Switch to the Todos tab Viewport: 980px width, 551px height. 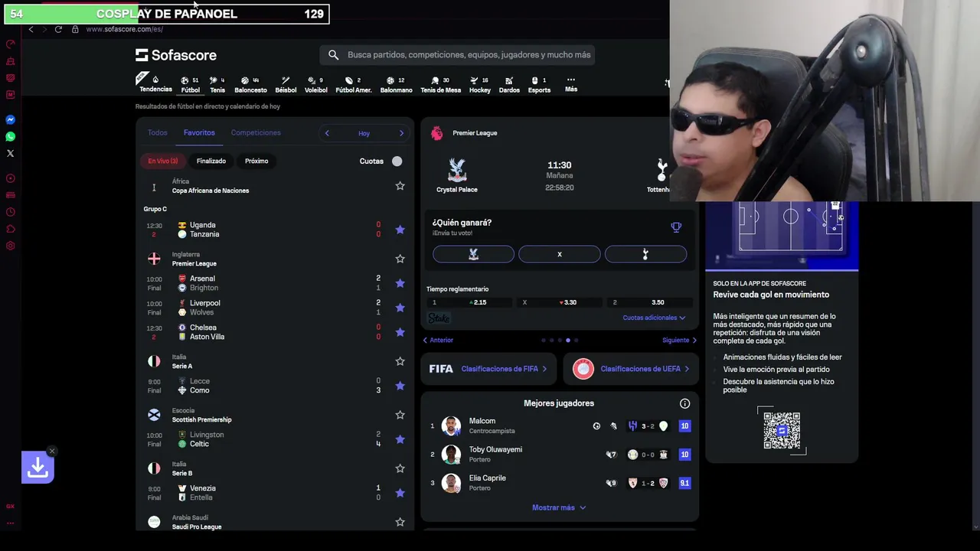click(x=158, y=132)
